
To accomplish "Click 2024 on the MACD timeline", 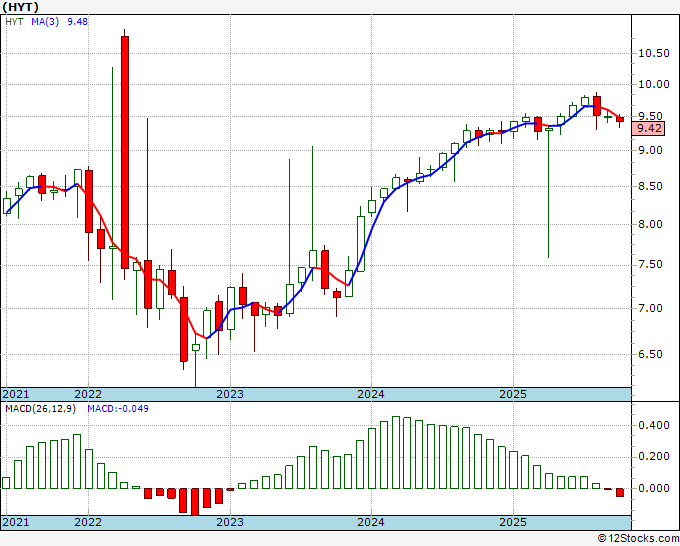I will click(371, 522).
